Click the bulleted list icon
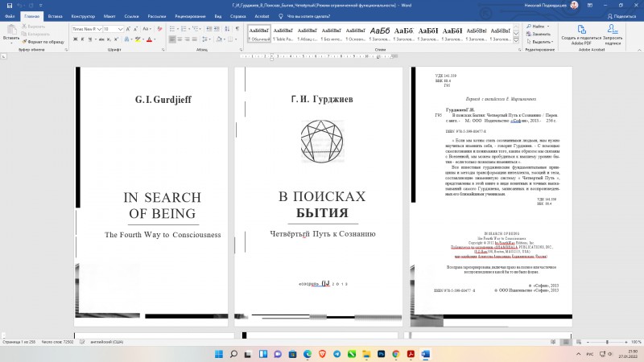This screenshot has width=644, height=362. (x=172, y=29)
